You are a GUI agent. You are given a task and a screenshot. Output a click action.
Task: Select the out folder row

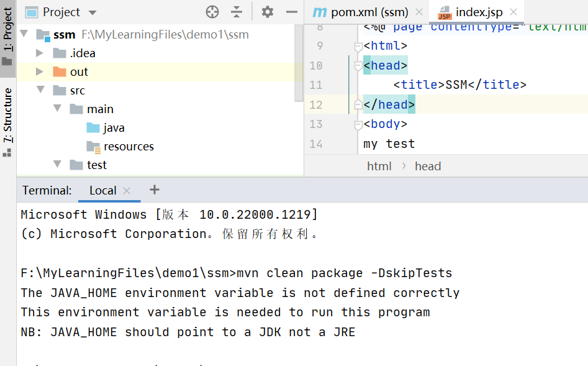160,71
